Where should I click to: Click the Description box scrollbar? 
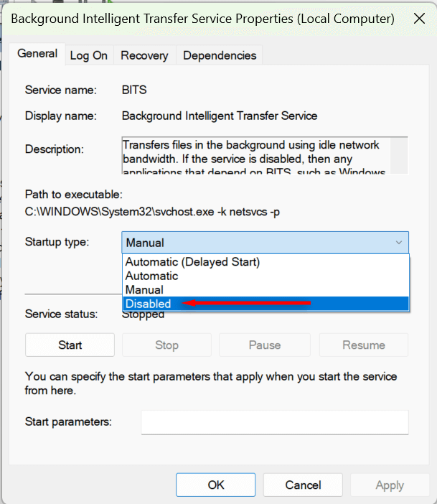point(399,154)
